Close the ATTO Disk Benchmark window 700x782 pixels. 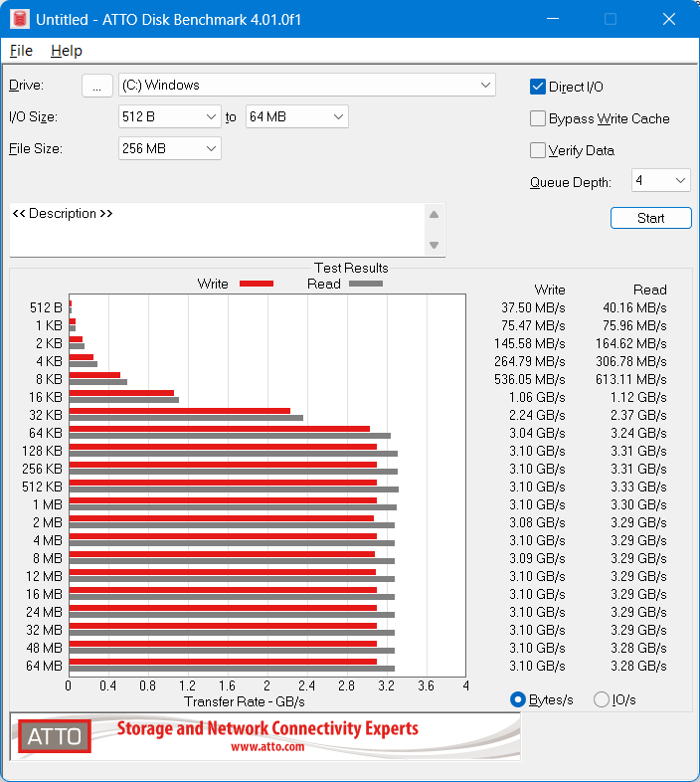click(668, 19)
